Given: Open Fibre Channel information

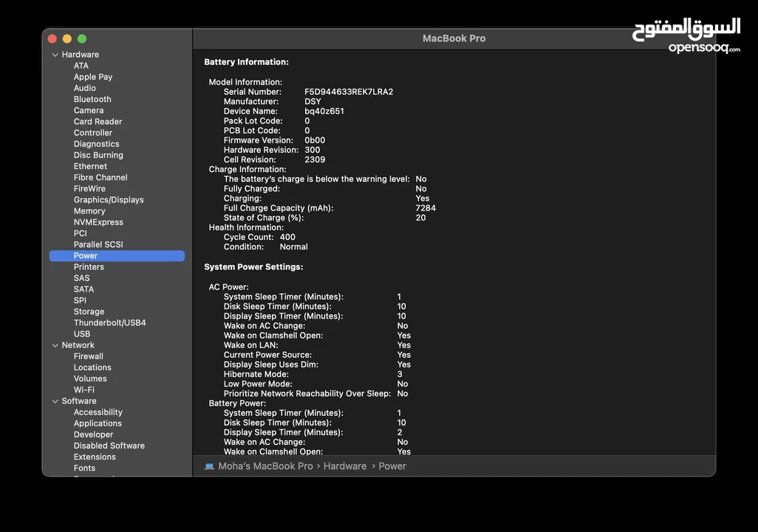Looking at the screenshot, I should pos(100,177).
